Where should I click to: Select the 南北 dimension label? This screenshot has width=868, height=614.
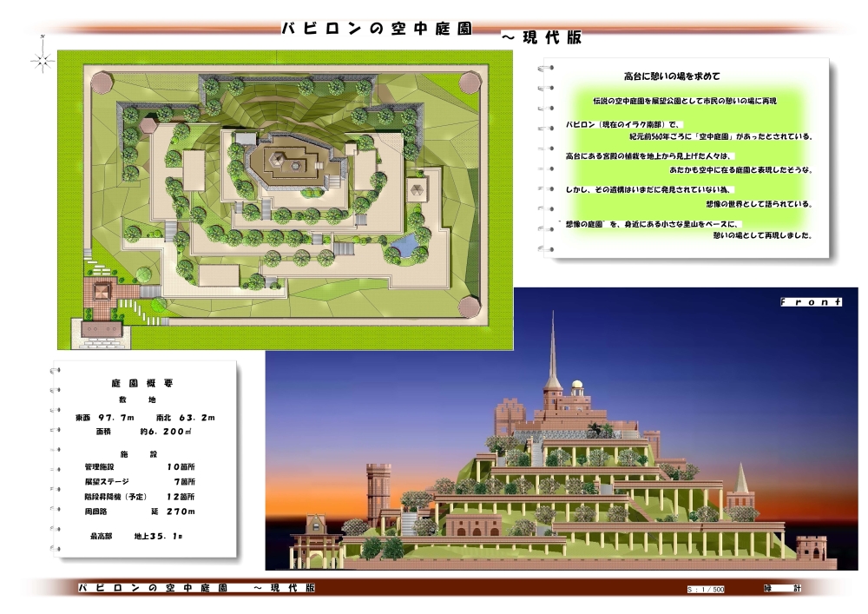click(164, 418)
